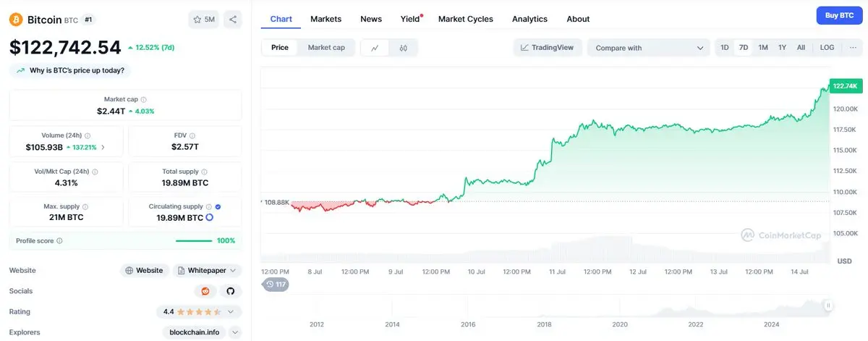The height and width of the screenshot is (341, 868).
Task: Expand the Rating 4.4 dropdown
Action: tap(199, 312)
